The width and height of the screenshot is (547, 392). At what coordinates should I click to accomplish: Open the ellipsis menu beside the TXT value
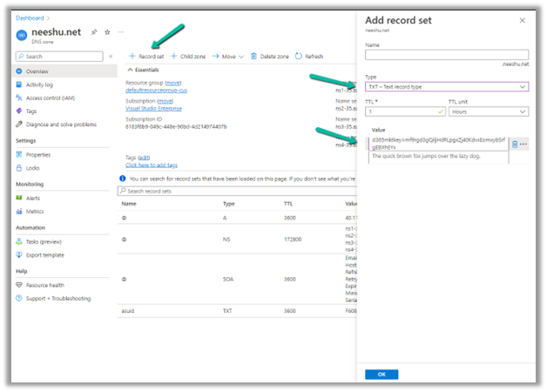click(x=523, y=144)
